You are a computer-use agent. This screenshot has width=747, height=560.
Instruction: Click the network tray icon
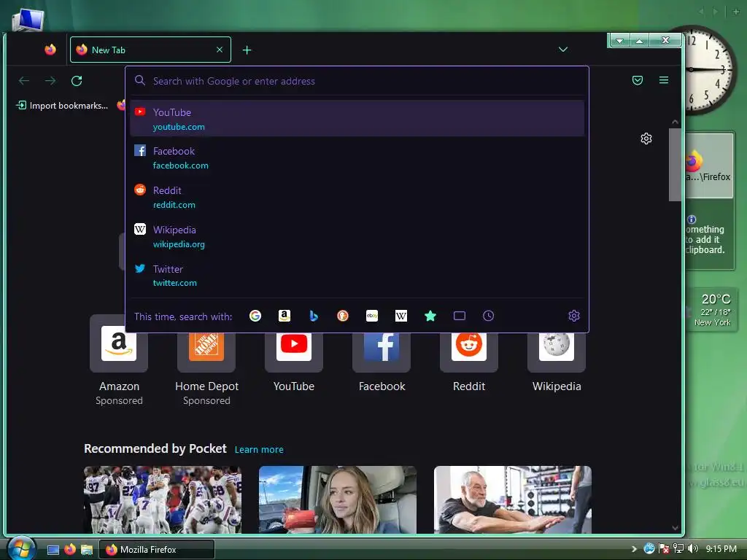point(678,549)
